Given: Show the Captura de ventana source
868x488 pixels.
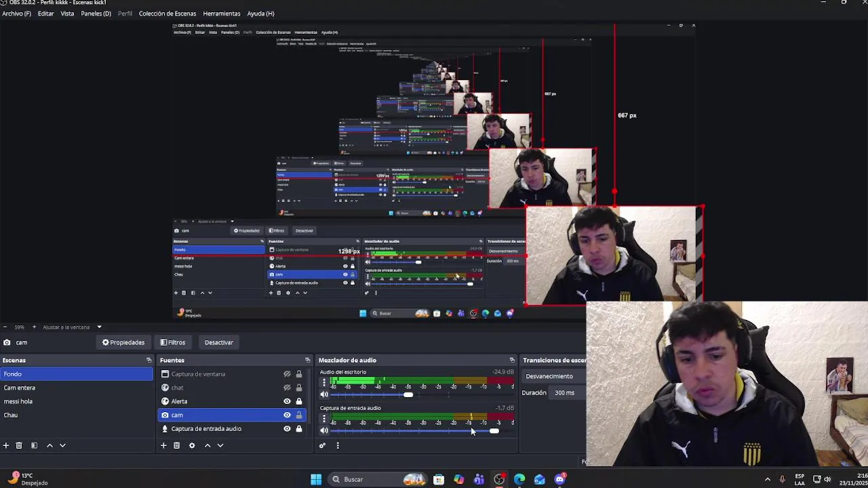Looking at the screenshot, I should (287, 374).
